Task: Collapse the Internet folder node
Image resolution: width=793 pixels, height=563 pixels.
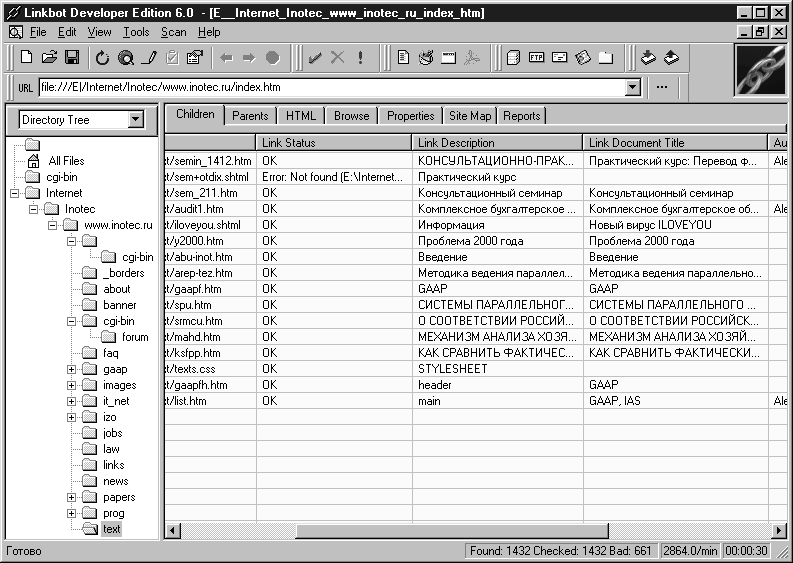Action: pyautogui.click(x=14, y=193)
